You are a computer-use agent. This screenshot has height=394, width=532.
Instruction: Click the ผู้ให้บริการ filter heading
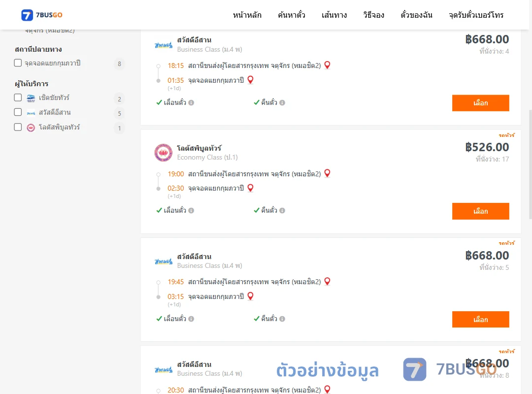[32, 84]
